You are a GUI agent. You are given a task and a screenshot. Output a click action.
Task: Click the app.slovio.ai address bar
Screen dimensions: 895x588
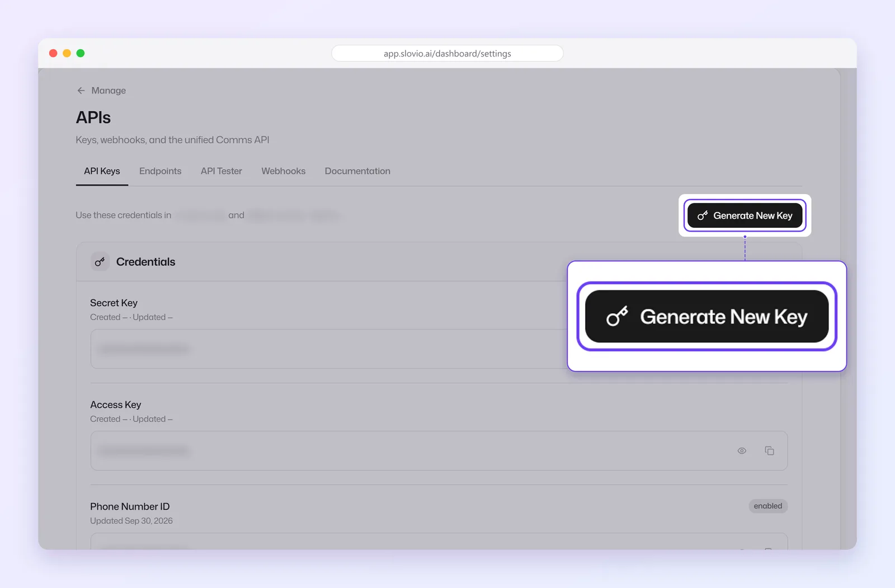pos(447,54)
